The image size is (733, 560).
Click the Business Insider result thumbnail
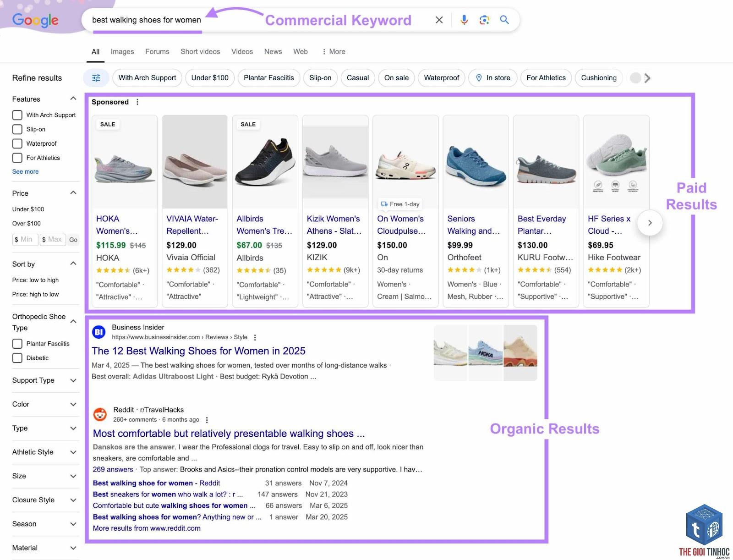486,353
